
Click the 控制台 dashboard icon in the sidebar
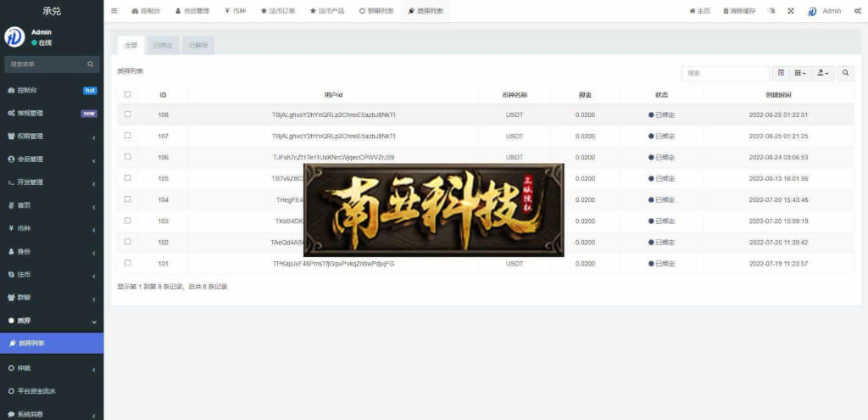(x=11, y=90)
